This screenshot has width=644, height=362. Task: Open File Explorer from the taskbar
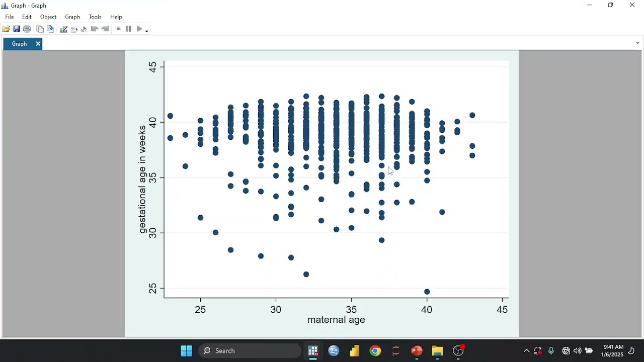pyautogui.click(x=437, y=351)
